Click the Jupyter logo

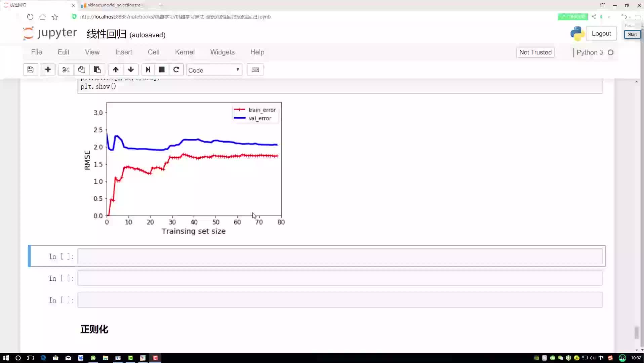pyautogui.click(x=50, y=33)
